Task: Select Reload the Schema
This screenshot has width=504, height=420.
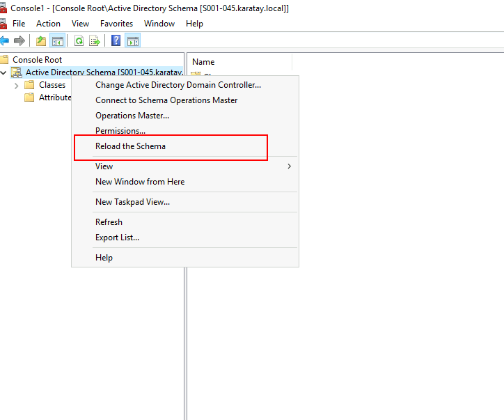Action: 185,146
